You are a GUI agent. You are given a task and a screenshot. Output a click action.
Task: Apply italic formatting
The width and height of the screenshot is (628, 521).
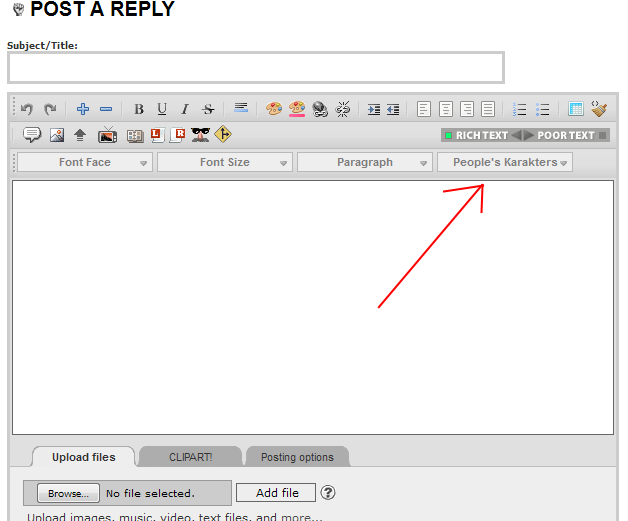(185, 109)
